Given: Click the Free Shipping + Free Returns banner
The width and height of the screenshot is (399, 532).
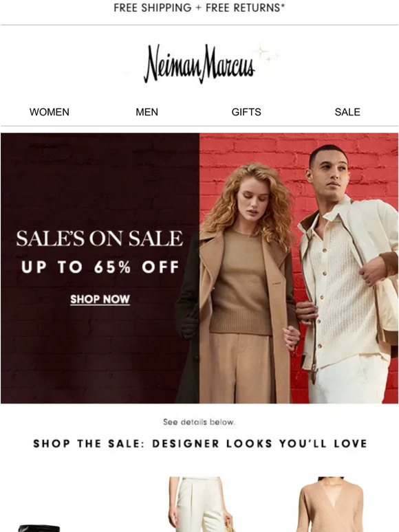Looking at the screenshot, I should [x=199, y=8].
